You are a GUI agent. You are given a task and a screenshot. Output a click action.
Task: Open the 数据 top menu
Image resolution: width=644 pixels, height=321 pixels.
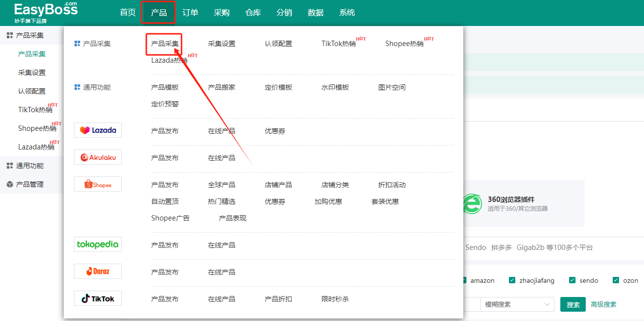[x=316, y=13]
